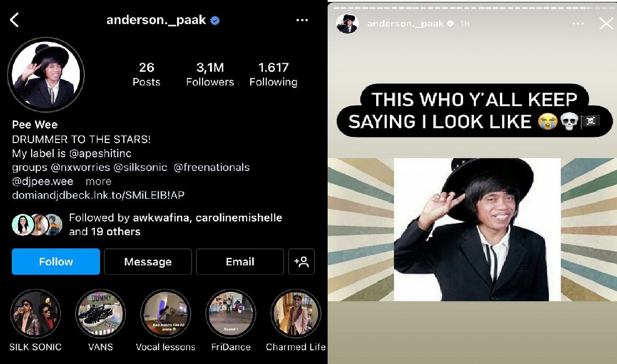Expand the bio with "more"
The height and width of the screenshot is (364, 617).
[x=98, y=181]
